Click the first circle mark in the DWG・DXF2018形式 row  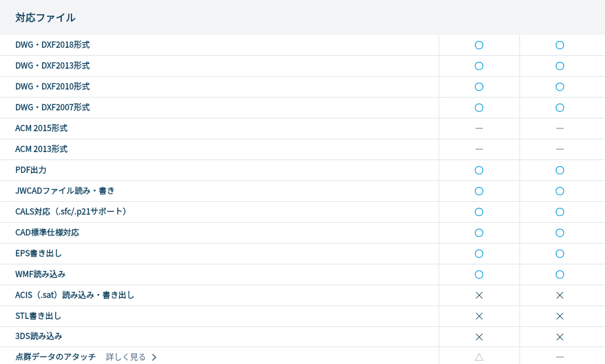click(x=479, y=45)
